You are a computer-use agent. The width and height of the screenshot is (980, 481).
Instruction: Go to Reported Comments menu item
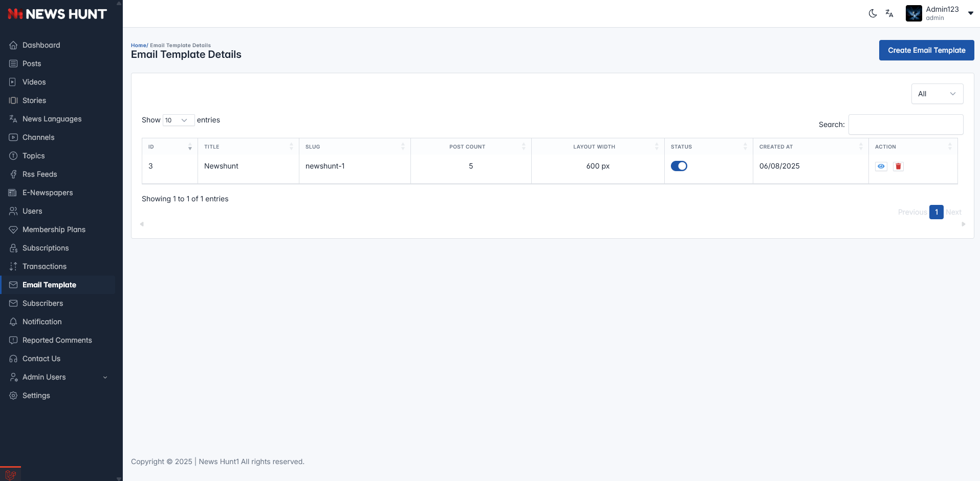(x=58, y=340)
